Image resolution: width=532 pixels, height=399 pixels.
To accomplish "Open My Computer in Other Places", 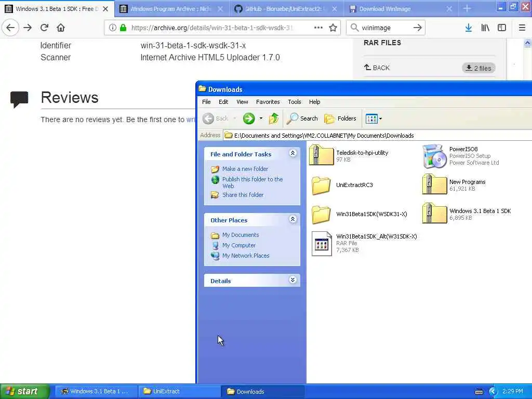I will click(239, 245).
